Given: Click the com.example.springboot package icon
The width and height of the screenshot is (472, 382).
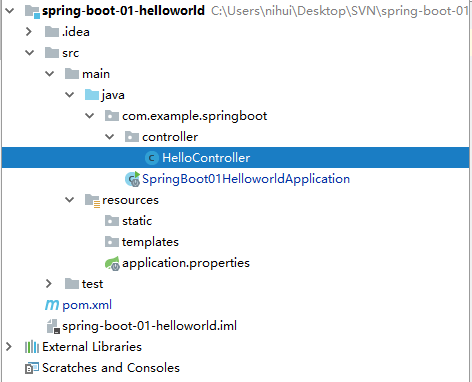Looking at the screenshot, I should coord(112,116).
